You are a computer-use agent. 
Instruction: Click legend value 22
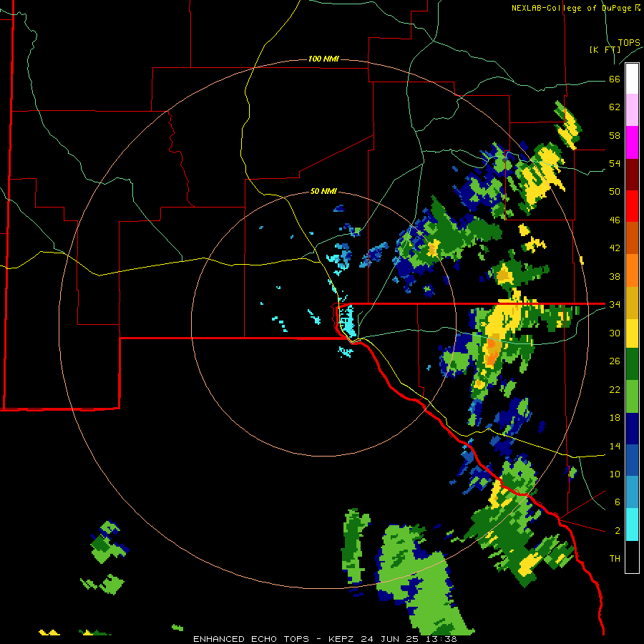click(615, 389)
